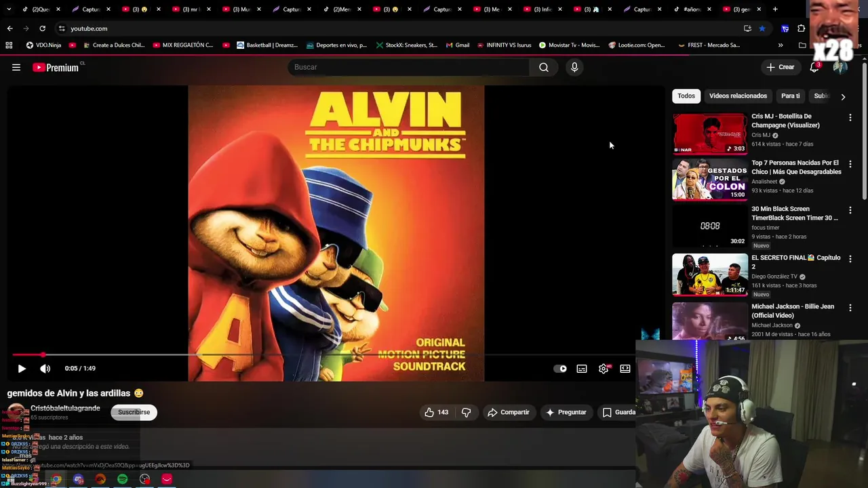View site information icon in address bar
Image resolution: width=868 pixels, height=488 pixels.
62,28
